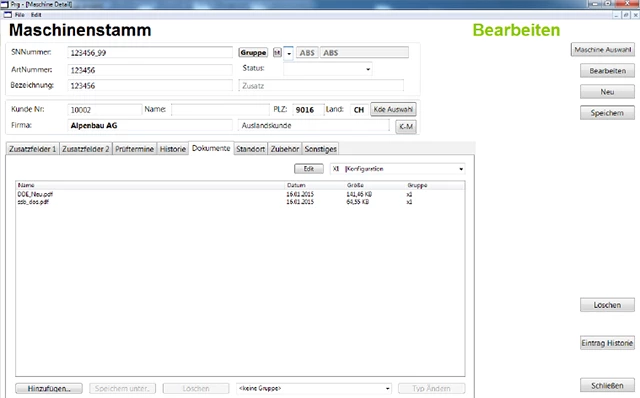Click the short ABS group code field
Screen dimensions: 640x398
click(307, 53)
